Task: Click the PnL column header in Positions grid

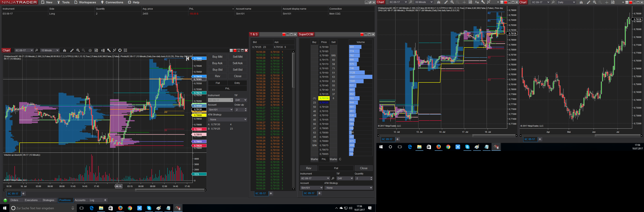Action: 211,9
